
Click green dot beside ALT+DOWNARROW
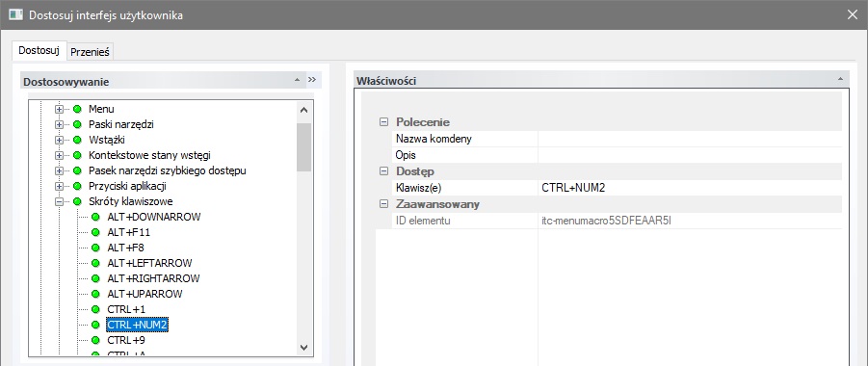pos(95,217)
